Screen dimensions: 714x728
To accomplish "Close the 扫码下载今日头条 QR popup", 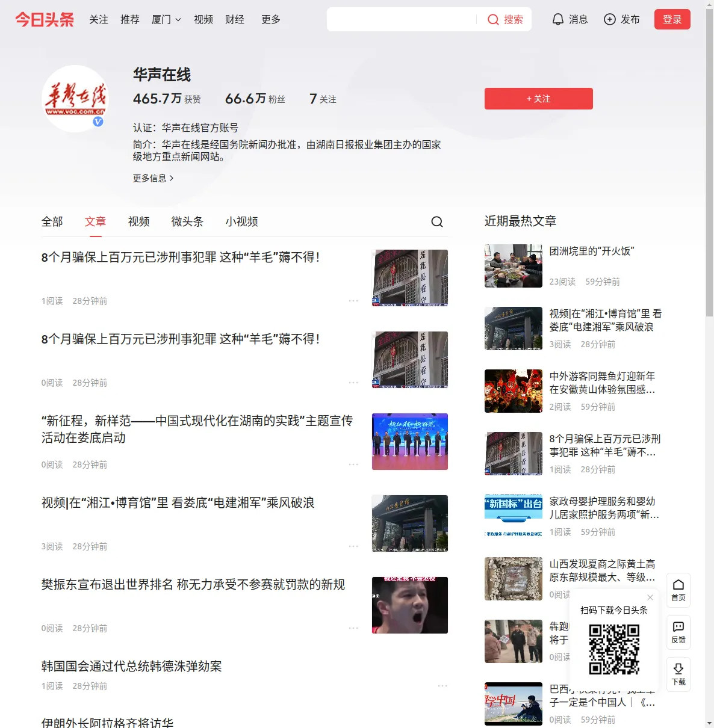I will click(x=650, y=597).
